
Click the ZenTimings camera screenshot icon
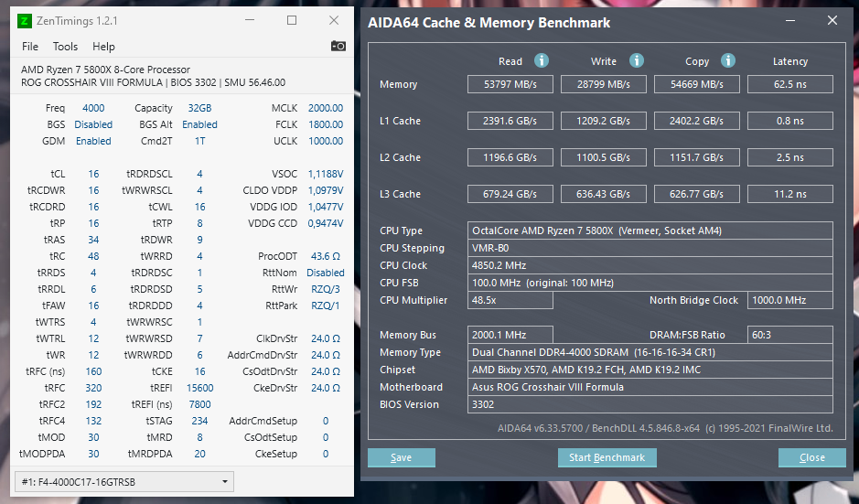[338, 46]
